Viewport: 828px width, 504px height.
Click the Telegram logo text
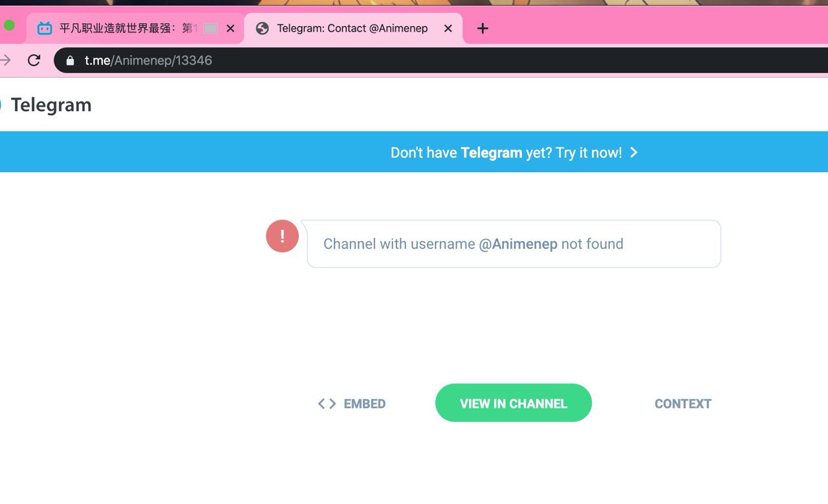click(x=51, y=105)
